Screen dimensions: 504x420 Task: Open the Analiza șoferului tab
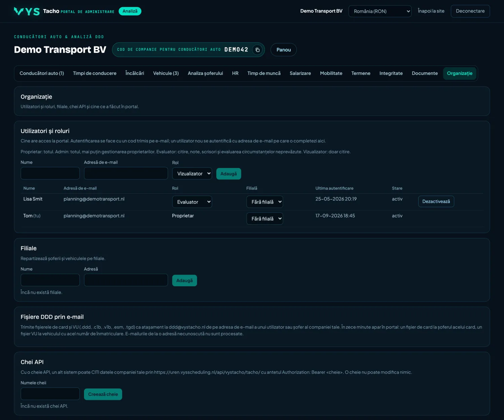205,73
